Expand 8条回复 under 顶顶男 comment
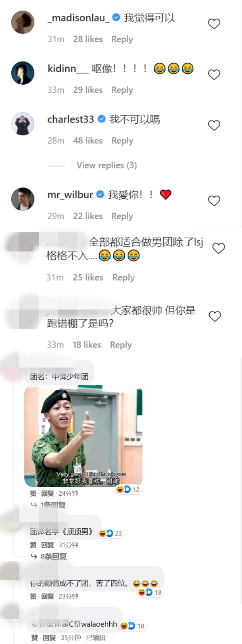242x644 pixels. point(53,557)
